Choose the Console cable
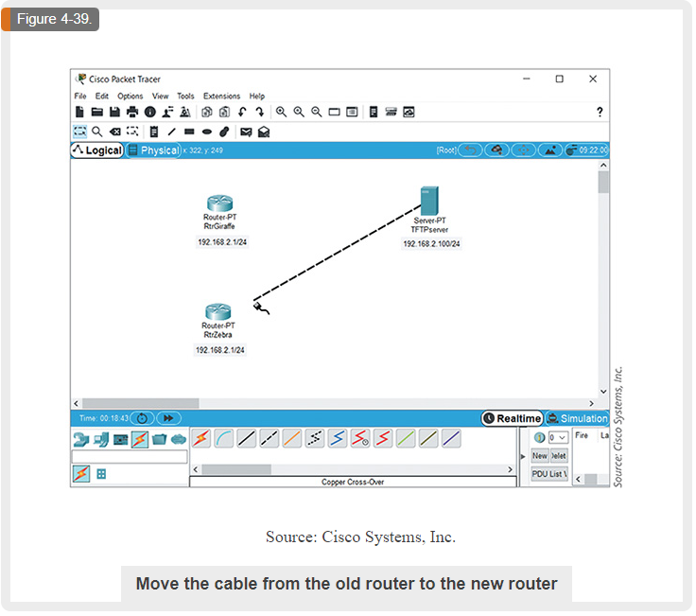Image resolution: width=696 pixels, height=616 pixels. tap(224, 439)
